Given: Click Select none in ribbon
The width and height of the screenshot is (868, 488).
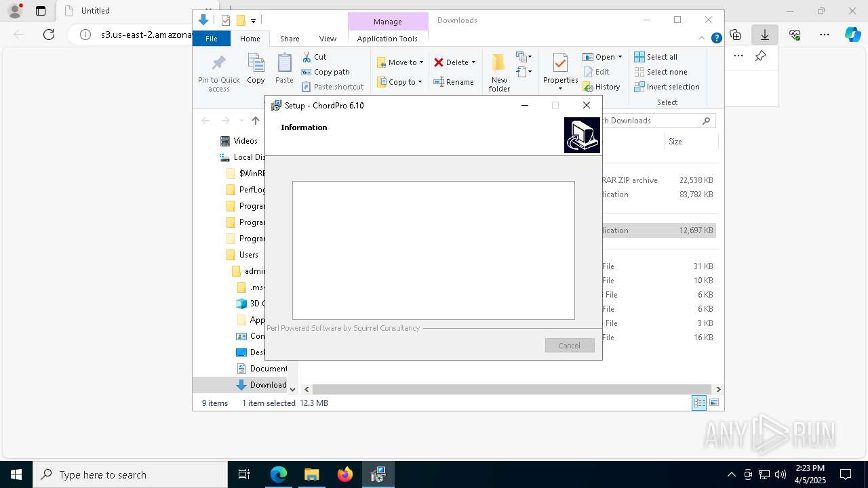Looking at the screenshot, I should coord(660,72).
